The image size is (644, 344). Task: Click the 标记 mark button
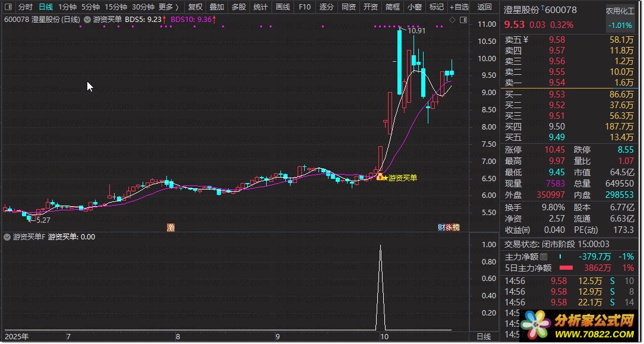[x=436, y=7]
